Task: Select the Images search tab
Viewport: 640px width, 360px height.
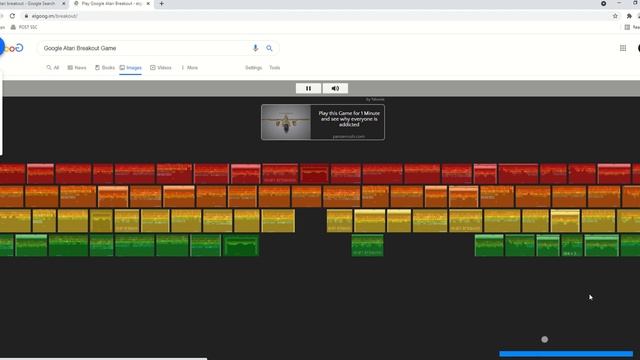Action: pos(131,68)
